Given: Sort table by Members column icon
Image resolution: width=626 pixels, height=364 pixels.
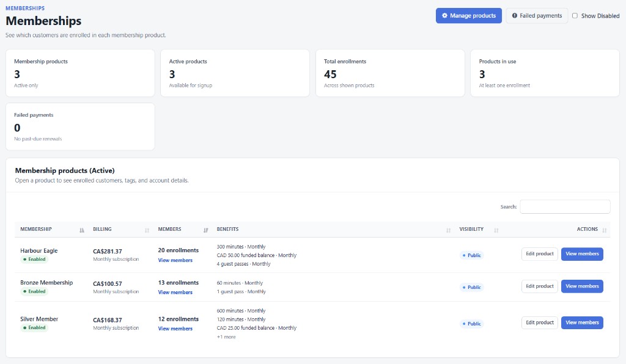Looking at the screenshot, I should click(205, 230).
